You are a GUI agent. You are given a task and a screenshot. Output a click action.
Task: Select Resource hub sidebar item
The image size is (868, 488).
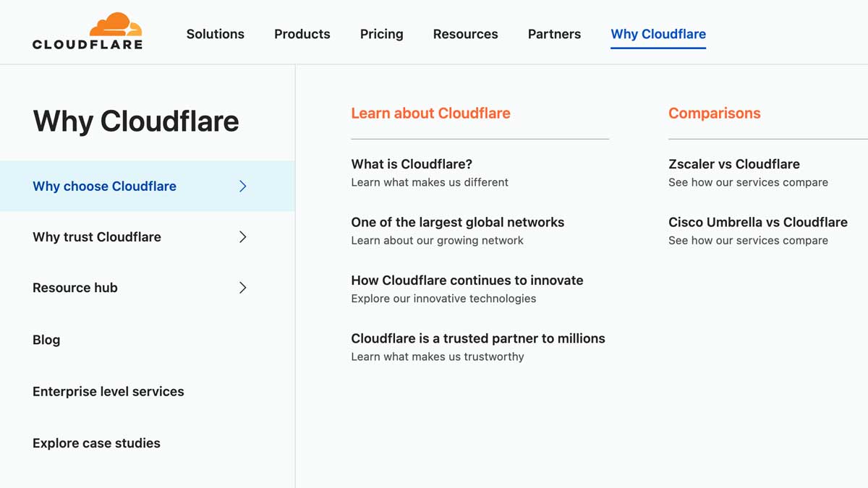point(148,287)
